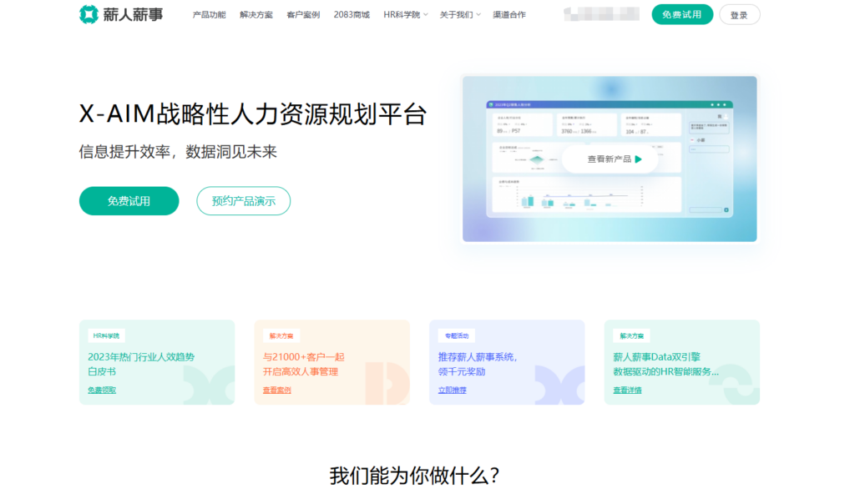Click the chat avatar icon in the preview sidebar
Viewport: 855px width, 504px height.
(x=725, y=116)
